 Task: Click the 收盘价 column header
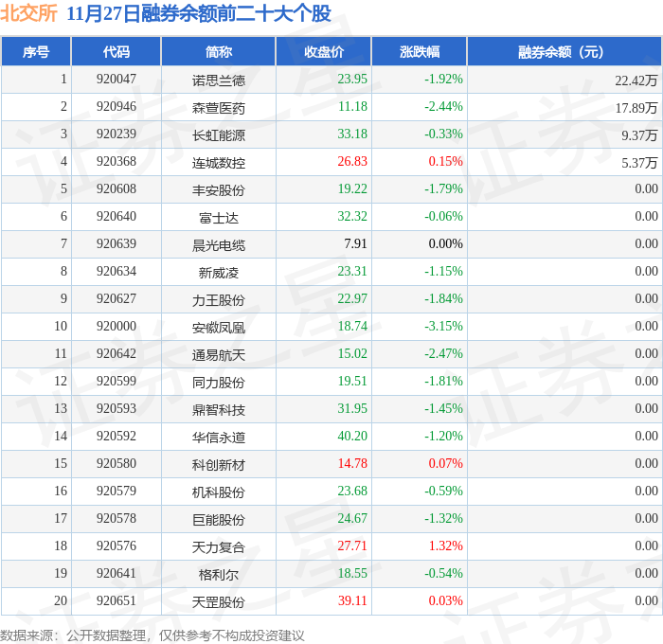(324, 51)
